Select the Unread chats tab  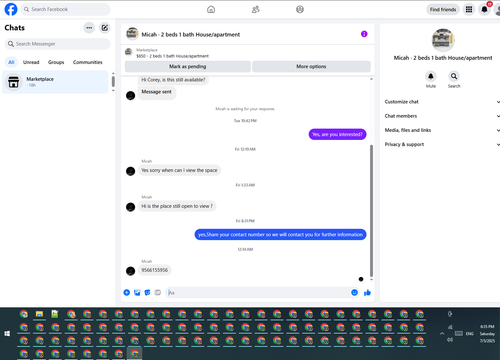(x=31, y=62)
